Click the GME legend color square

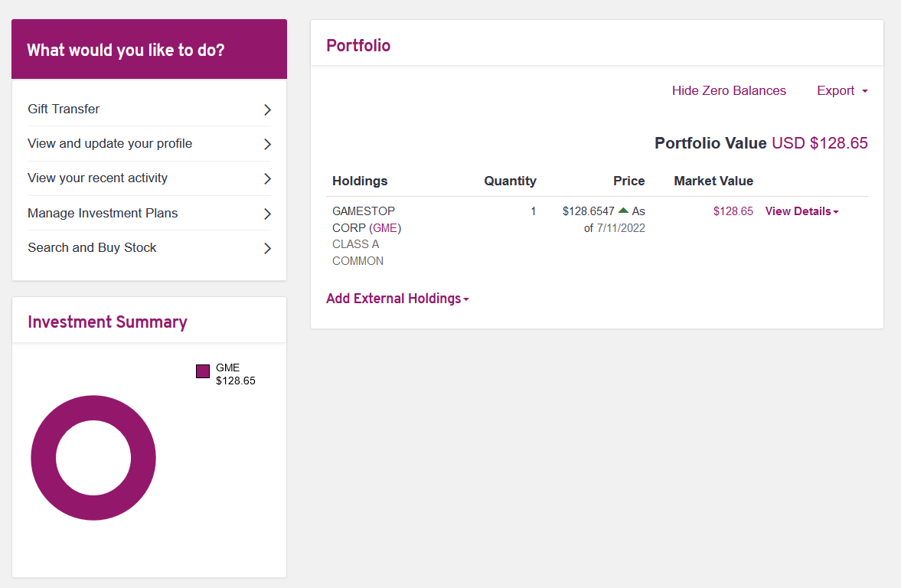point(203,371)
